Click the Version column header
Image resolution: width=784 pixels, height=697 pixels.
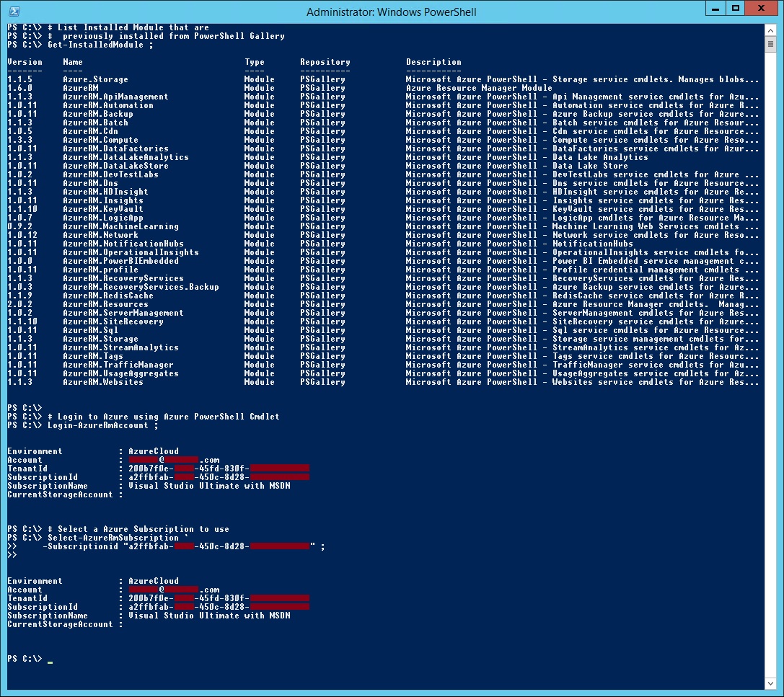click(x=25, y=62)
